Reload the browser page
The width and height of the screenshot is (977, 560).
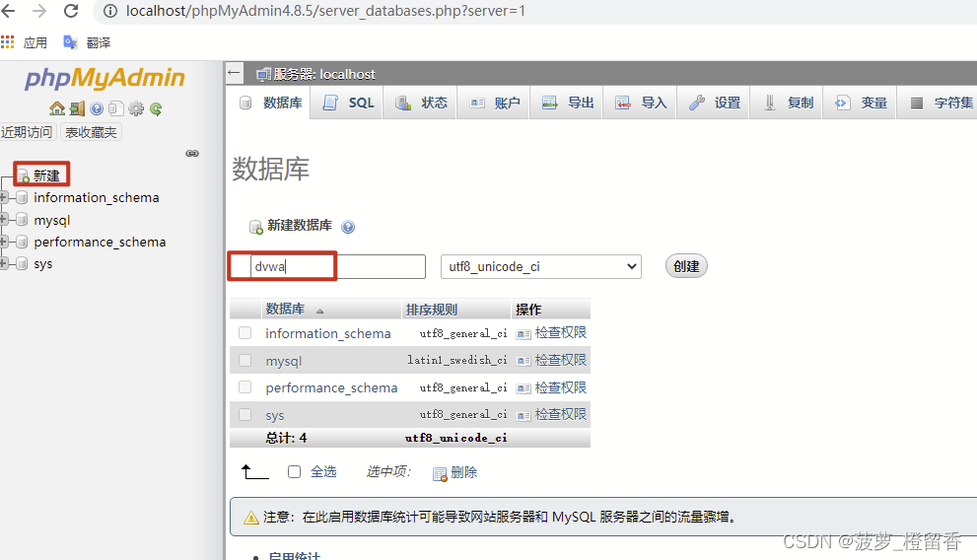point(71,11)
